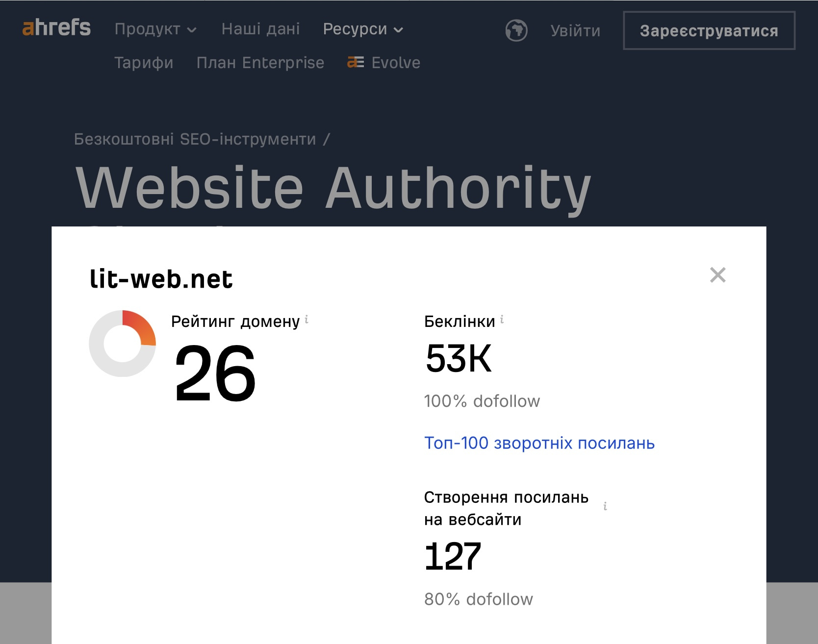
Task: Click info icon next to Беклінки
Action: (502, 320)
